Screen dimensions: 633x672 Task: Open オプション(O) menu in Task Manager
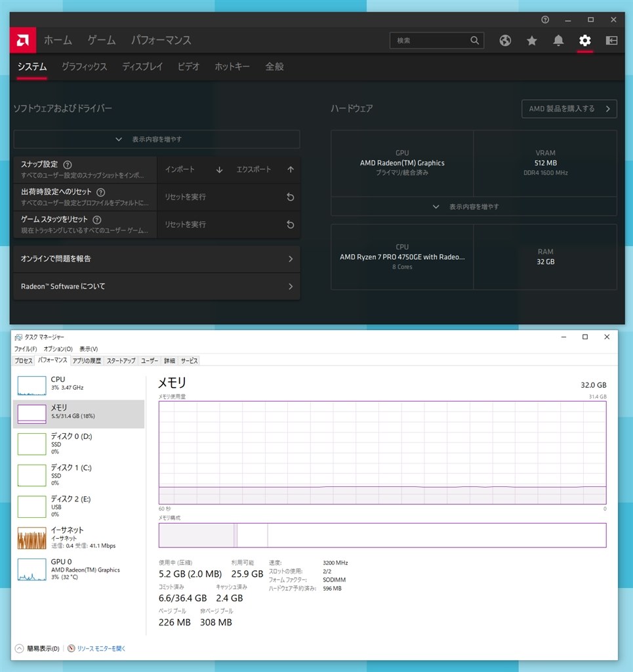click(x=58, y=349)
